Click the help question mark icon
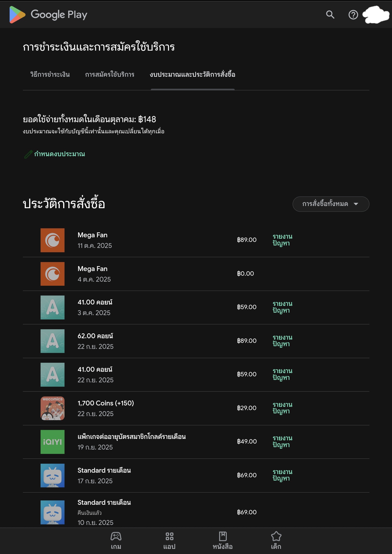392x554 pixels. 353,15
